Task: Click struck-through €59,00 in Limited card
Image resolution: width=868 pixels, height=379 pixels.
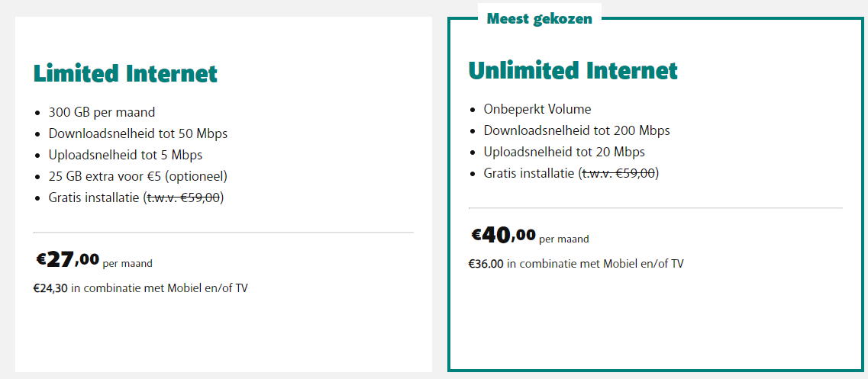Action: click(x=183, y=198)
